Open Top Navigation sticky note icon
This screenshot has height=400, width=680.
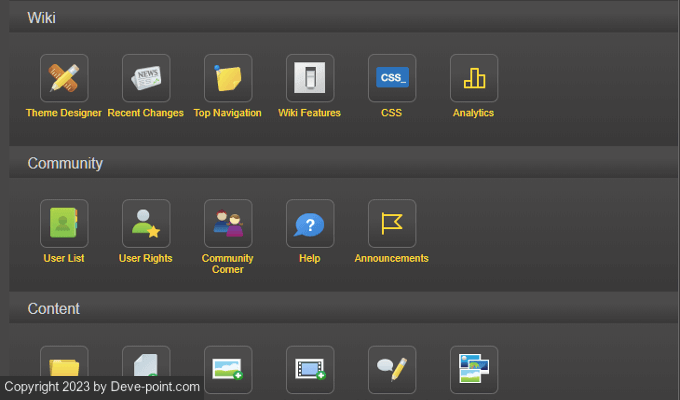(x=228, y=78)
